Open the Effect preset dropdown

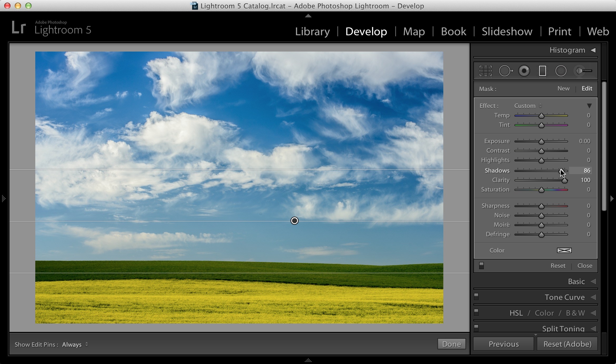528,106
